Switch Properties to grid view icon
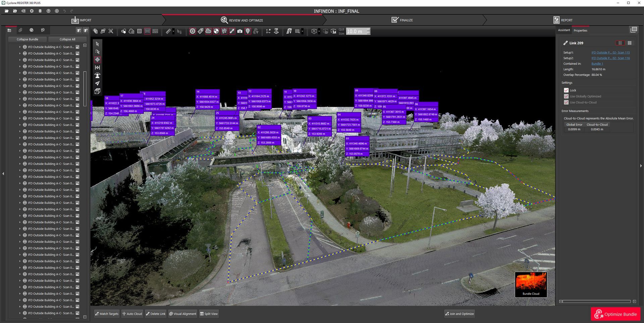644x323 pixels. click(x=630, y=43)
